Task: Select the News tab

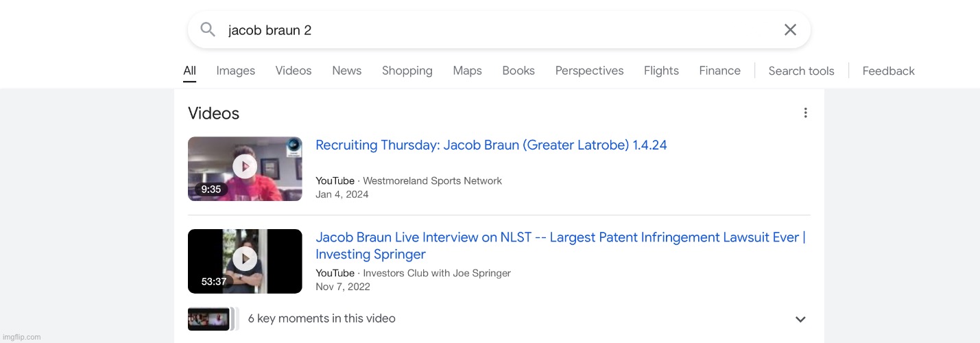Action: [x=346, y=71]
